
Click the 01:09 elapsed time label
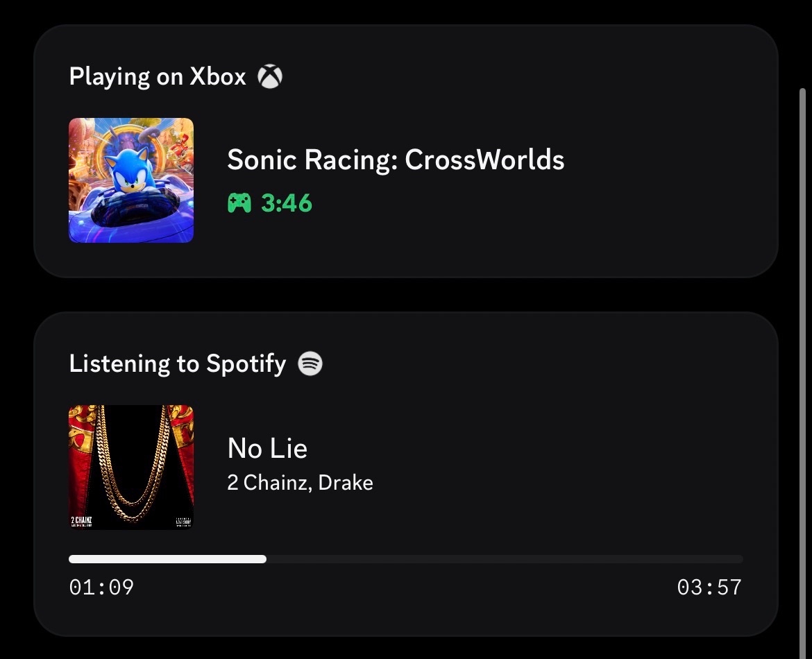[x=101, y=587]
